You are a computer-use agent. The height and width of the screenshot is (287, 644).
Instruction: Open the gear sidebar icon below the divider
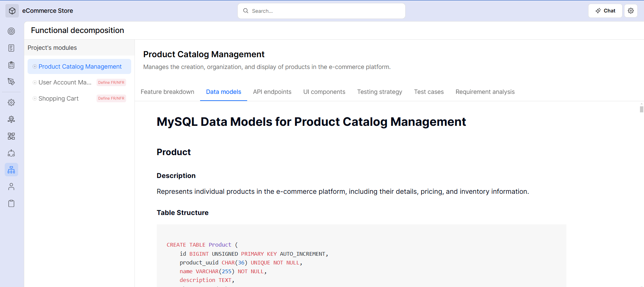11,103
